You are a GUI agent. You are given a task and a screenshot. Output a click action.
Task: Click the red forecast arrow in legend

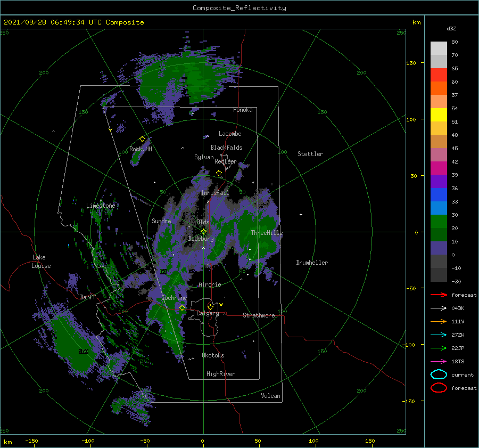click(439, 295)
